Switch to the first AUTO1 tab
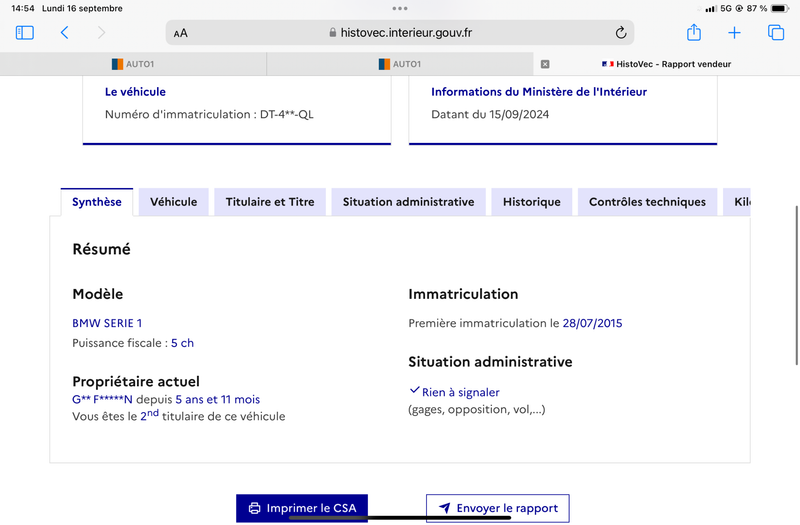This screenshot has width=800, height=525. pos(133,64)
